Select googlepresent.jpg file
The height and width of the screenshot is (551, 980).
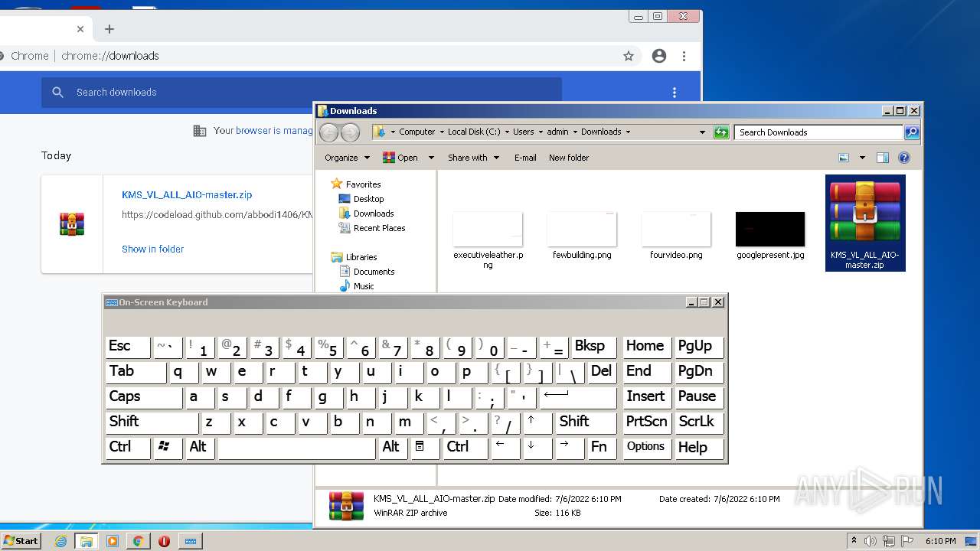point(770,236)
